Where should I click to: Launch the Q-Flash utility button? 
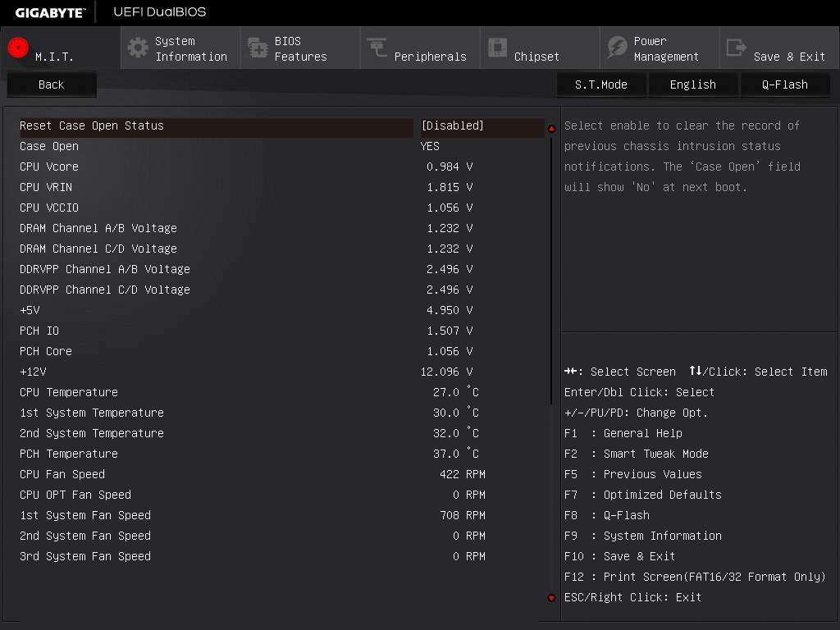(x=785, y=84)
